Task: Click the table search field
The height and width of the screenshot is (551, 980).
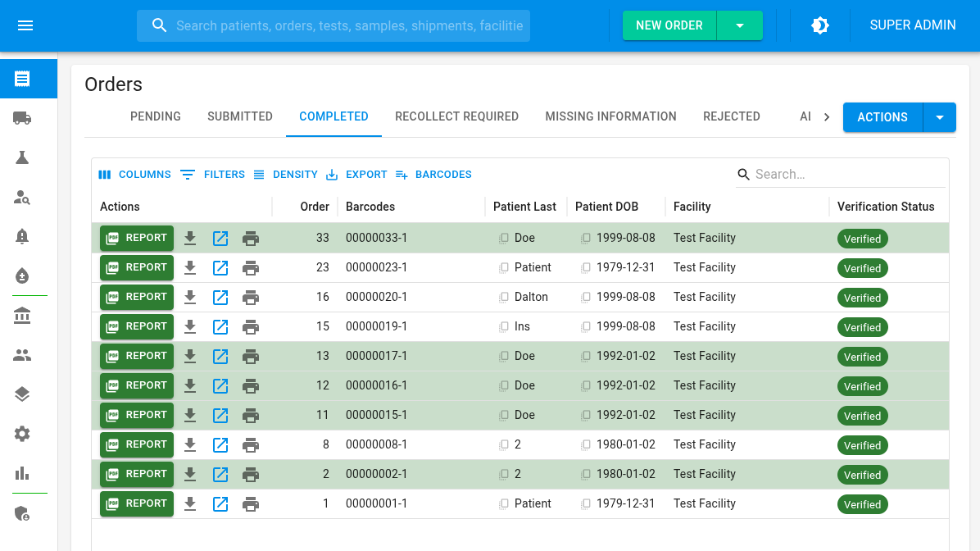Action: [x=840, y=174]
